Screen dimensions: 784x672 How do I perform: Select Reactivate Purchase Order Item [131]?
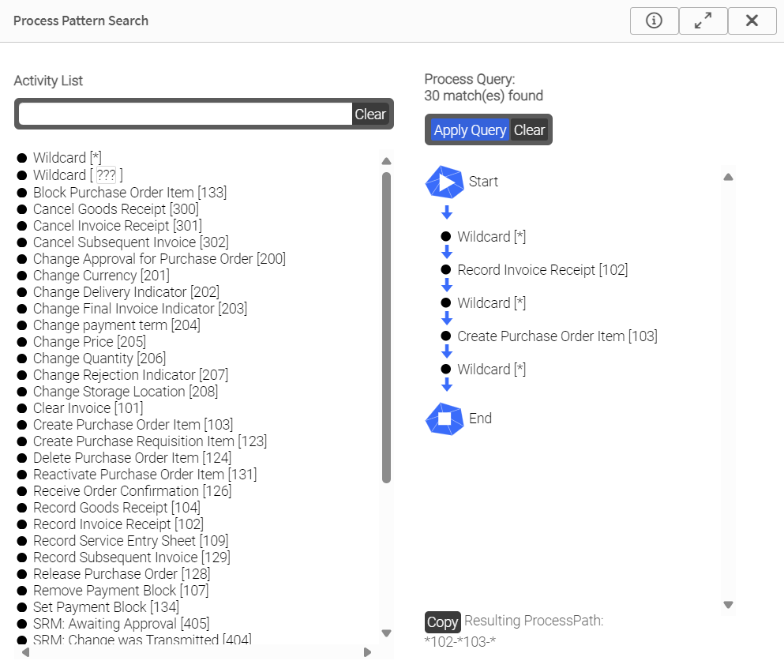click(x=145, y=474)
